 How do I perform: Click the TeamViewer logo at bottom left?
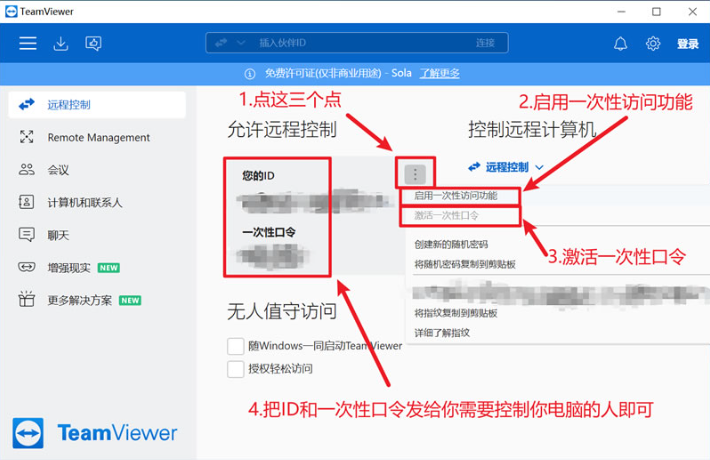click(95, 433)
